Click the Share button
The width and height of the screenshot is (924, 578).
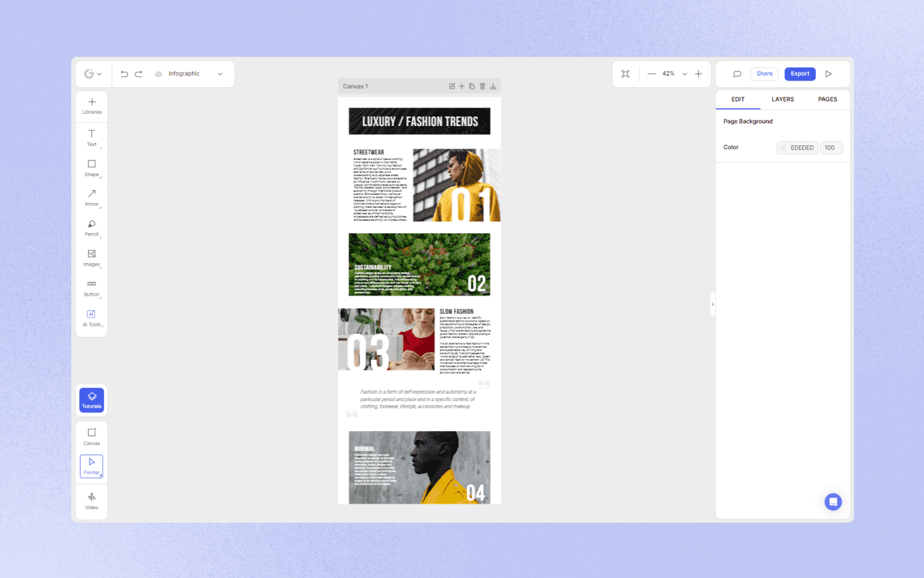tap(764, 73)
